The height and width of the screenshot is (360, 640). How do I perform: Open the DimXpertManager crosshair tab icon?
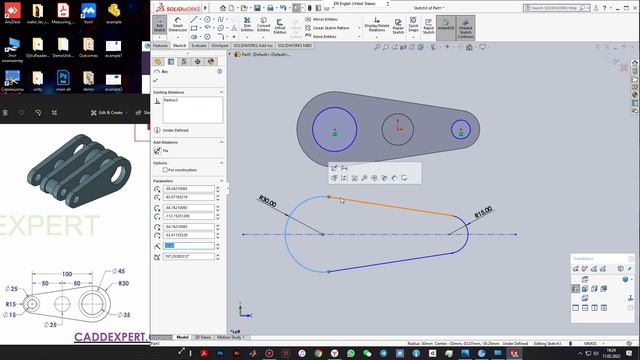point(198,62)
